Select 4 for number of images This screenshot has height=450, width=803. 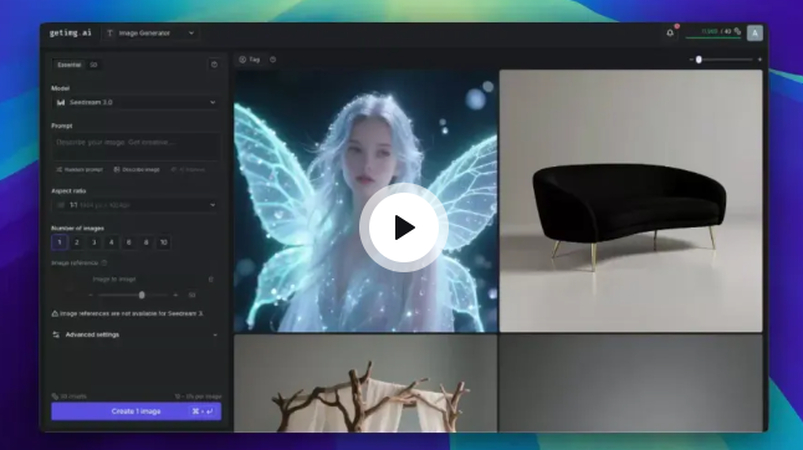point(111,242)
